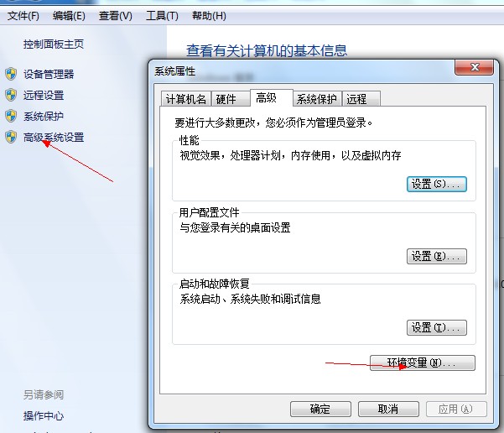This screenshot has height=433, width=504.
Task: Click the 查看有关计算机的基本信息 heading
Action: 267,50
